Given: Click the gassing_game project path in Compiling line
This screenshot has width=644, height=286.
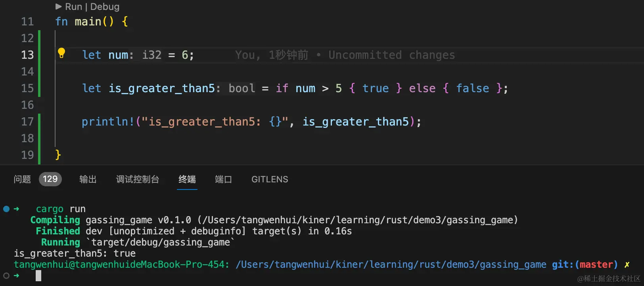Looking at the screenshot, I should [x=357, y=220].
